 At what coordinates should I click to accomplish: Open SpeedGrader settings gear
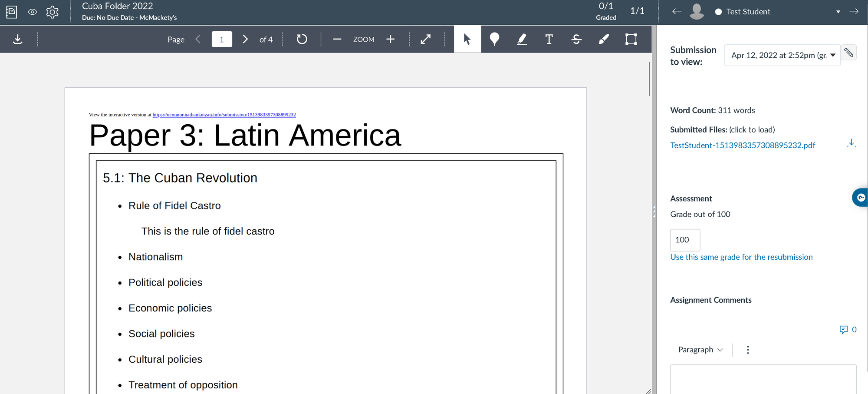coord(53,12)
